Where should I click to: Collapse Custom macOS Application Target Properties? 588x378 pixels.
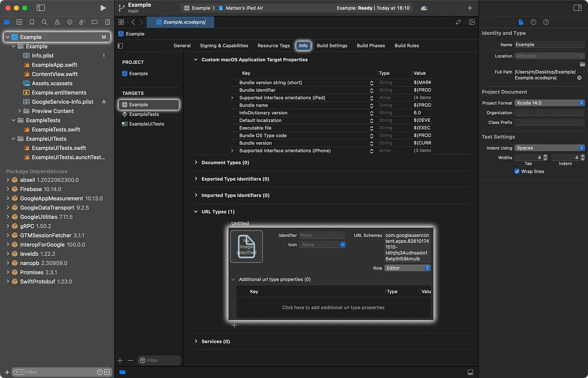pyautogui.click(x=196, y=60)
